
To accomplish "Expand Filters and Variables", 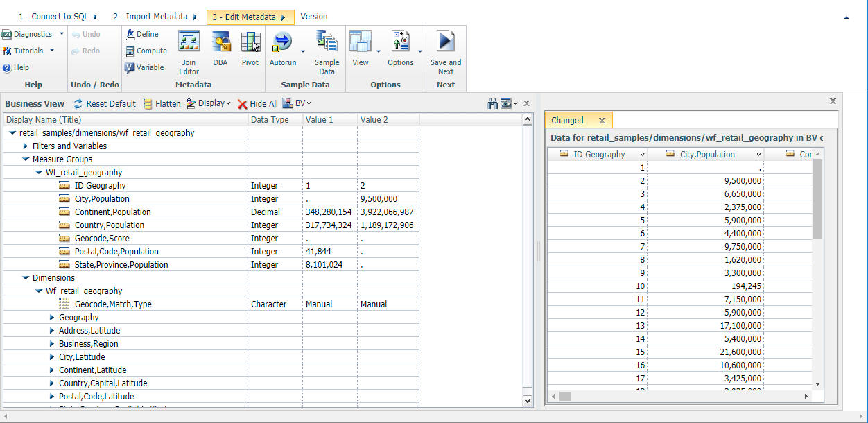I will pos(26,146).
